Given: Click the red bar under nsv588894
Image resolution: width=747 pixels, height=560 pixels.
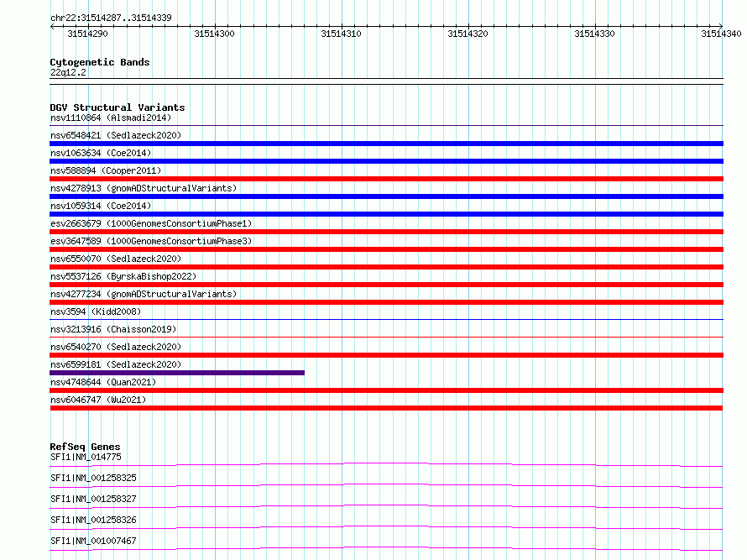Looking at the screenshot, I should tap(386, 179).
